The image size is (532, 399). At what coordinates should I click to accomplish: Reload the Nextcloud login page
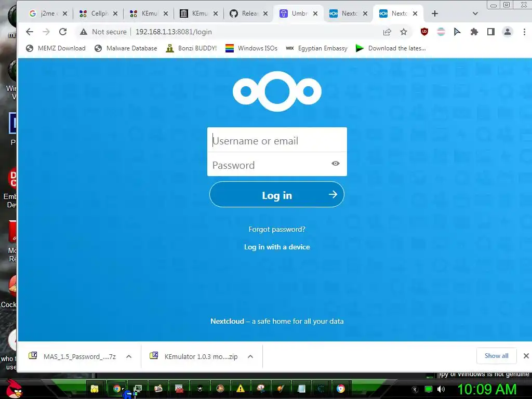coord(63,32)
